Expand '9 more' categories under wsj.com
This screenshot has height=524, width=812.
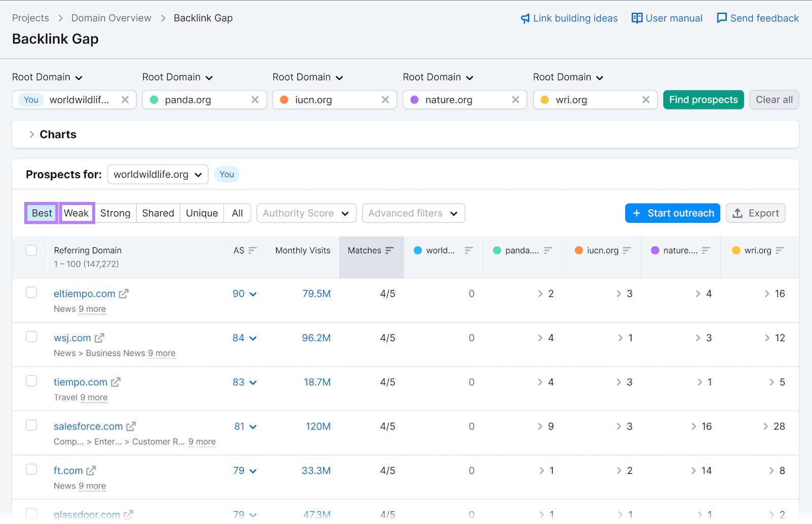[161, 353]
